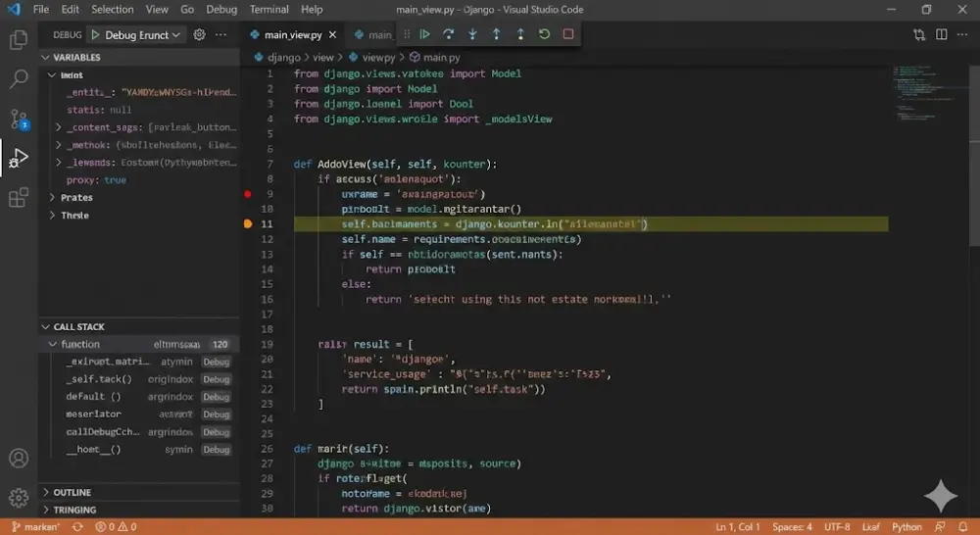This screenshot has height=535, width=980.
Task: Show errors and warnings count in status bar
Action: [x=116, y=527]
